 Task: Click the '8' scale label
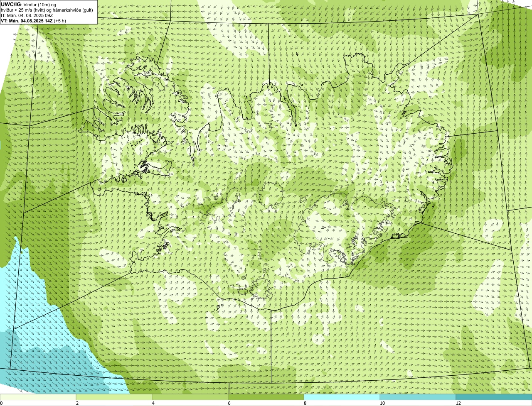coord(305,403)
